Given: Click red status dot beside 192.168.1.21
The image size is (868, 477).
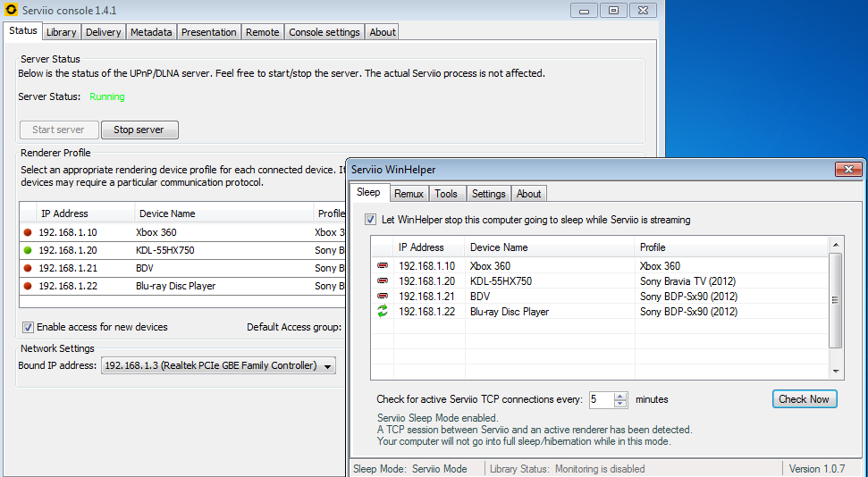Looking at the screenshot, I should tap(29, 268).
